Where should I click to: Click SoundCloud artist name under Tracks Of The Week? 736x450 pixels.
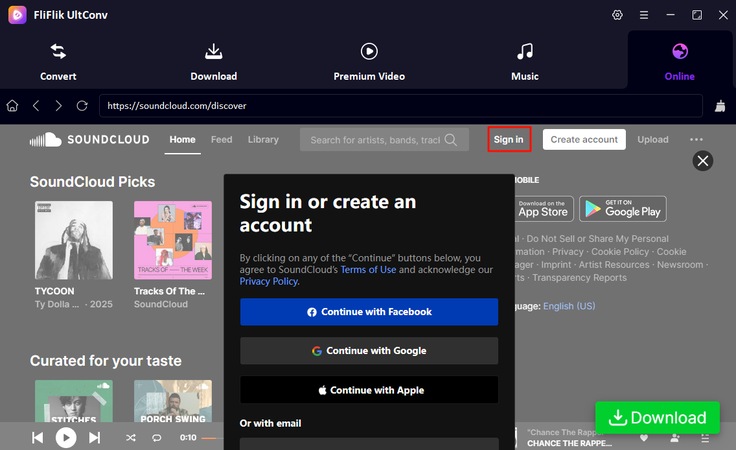(x=161, y=304)
